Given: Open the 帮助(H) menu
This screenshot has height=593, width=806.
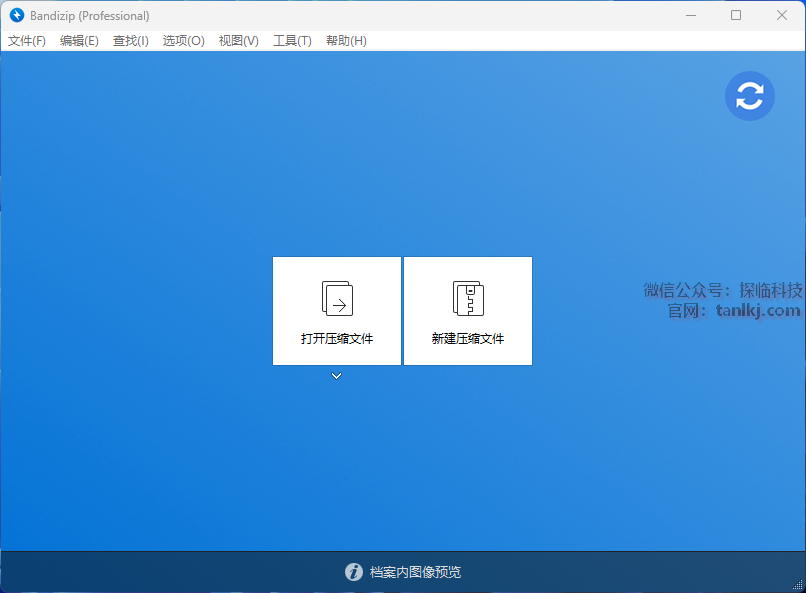Looking at the screenshot, I should pyautogui.click(x=346, y=41).
